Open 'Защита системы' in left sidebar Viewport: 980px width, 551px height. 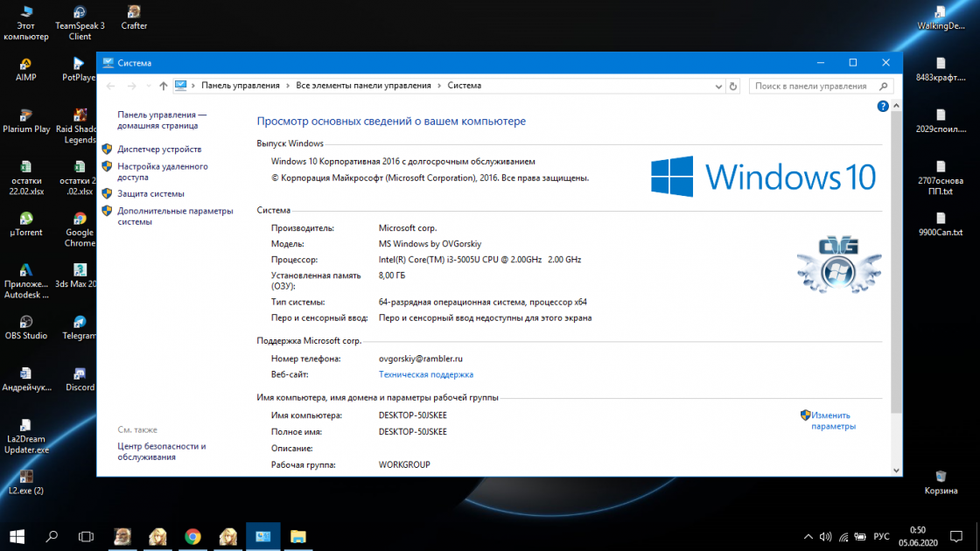pyautogui.click(x=150, y=193)
